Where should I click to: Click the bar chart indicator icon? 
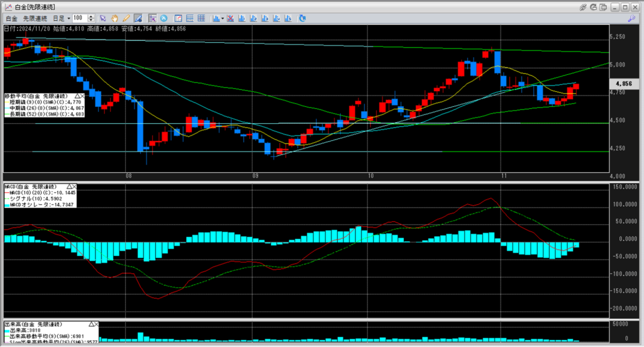[x=216, y=18]
